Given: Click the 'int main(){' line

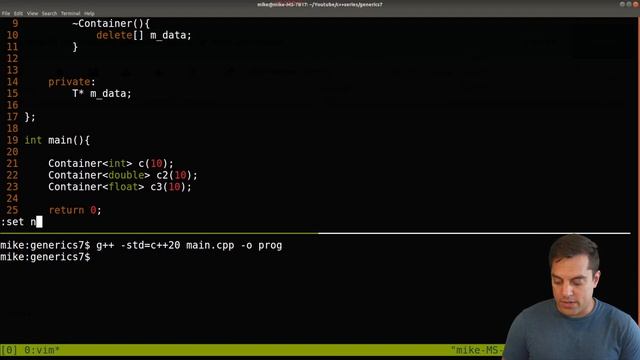Looking at the screenshot, I should [x=57, y=140].
